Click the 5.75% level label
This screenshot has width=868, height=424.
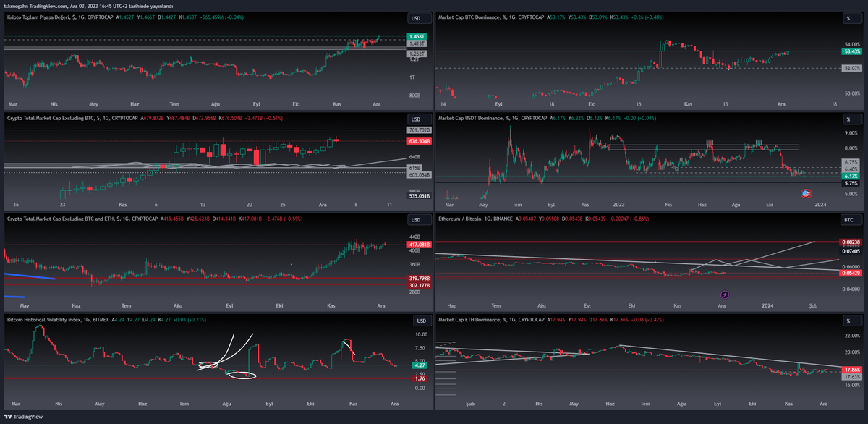pos(850,183)
